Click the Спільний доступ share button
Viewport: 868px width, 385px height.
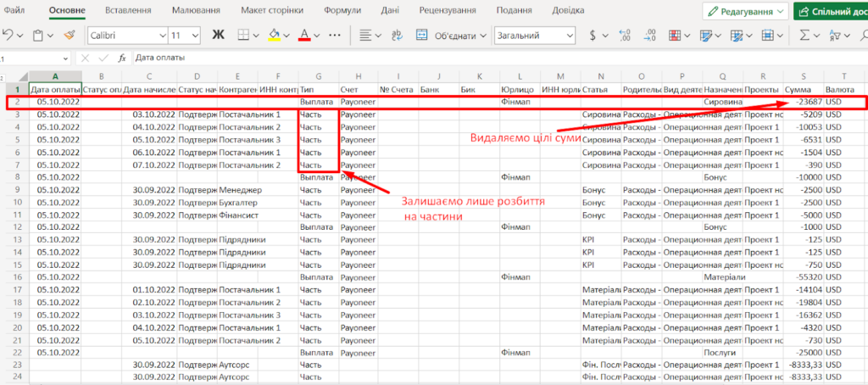(831, 11)
